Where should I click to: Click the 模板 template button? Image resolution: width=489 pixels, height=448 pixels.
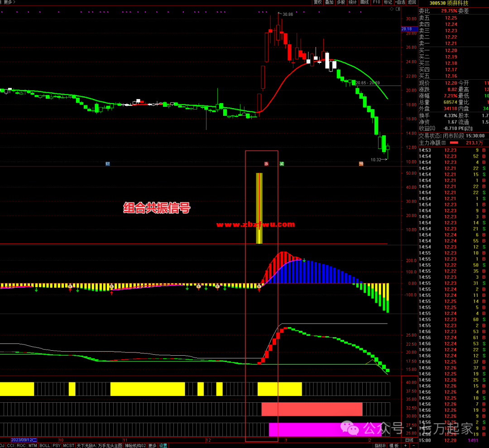click(x=394, y=445)
